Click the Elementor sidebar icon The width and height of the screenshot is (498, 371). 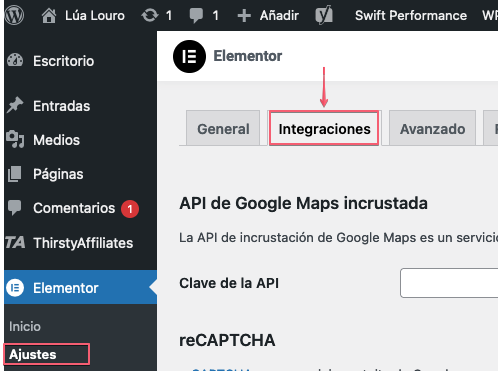pyautogui.click(x=15, y=287)
